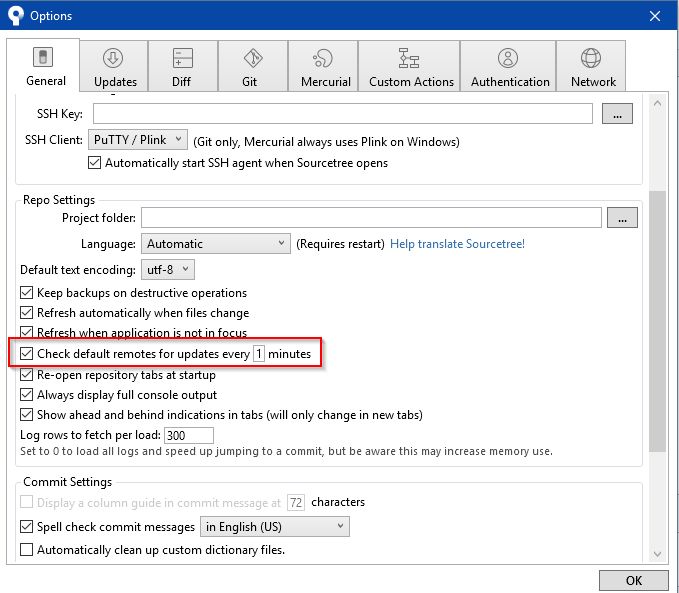The image size is (679, 593).
Task: Click the Mercurial logo icon
Action: pos(323,58)
